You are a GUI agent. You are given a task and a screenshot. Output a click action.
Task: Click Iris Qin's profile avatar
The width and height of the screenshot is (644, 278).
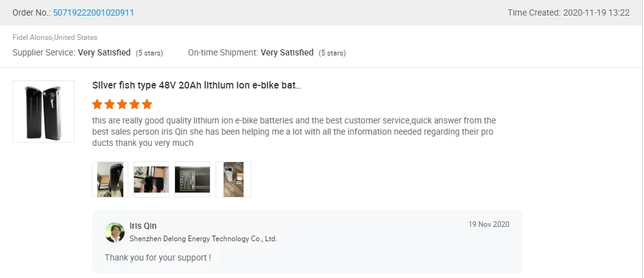pyautogui.click(x=115, y=232)
